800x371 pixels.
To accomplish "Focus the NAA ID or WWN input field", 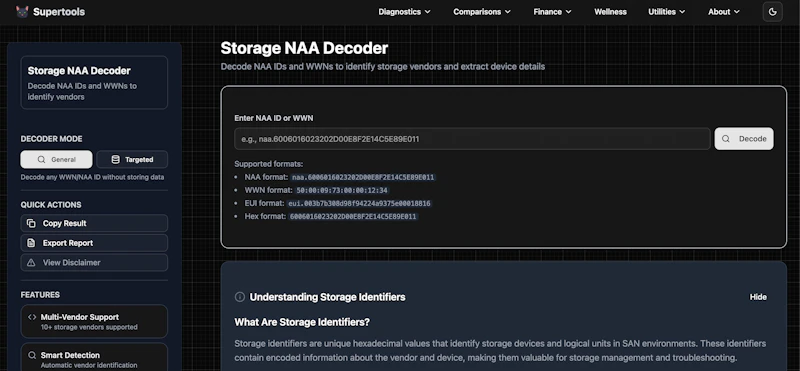I will [x=472, y=139].
